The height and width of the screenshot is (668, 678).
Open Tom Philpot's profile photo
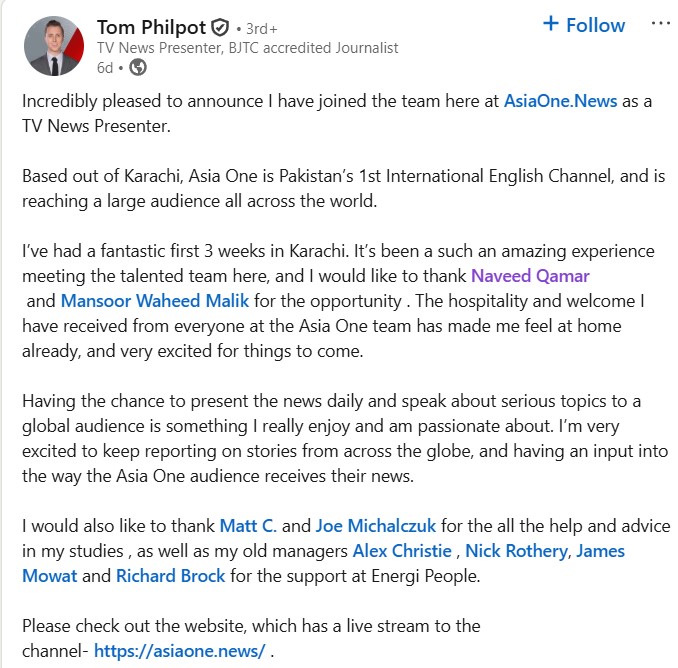pos(51,47)
